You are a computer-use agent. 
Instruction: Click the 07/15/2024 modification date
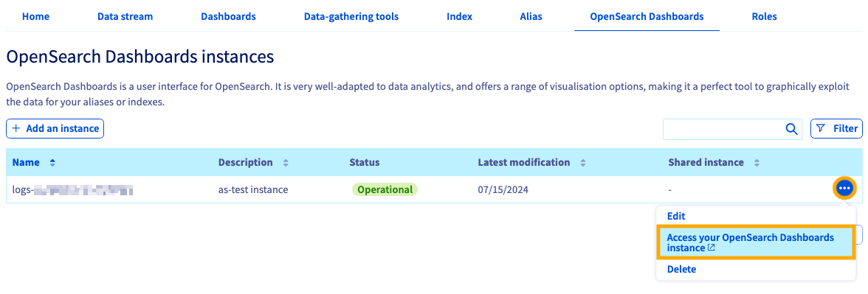point(503,189)
